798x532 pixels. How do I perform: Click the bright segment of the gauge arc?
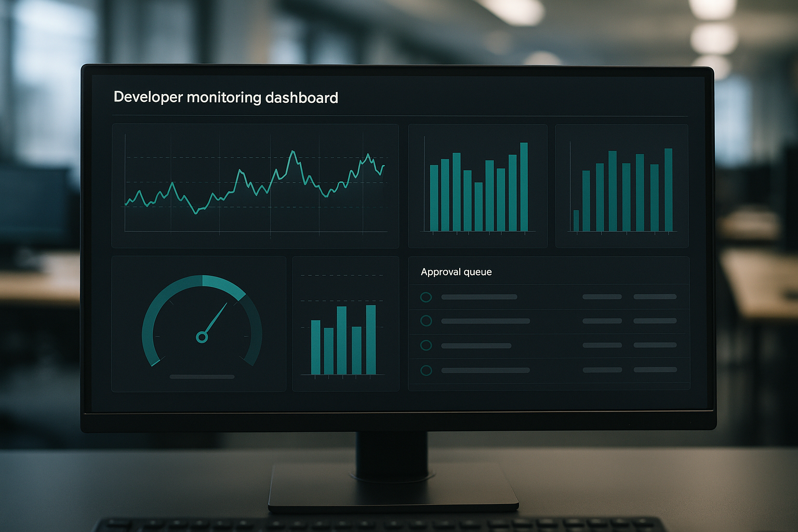tap(224, 286)
